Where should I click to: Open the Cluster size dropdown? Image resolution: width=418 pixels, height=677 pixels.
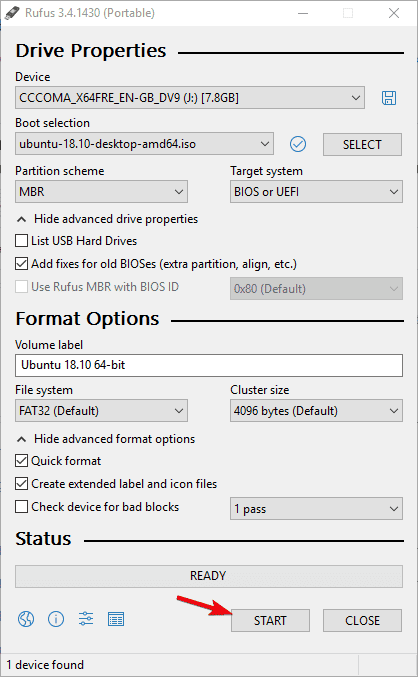(316, 411)
